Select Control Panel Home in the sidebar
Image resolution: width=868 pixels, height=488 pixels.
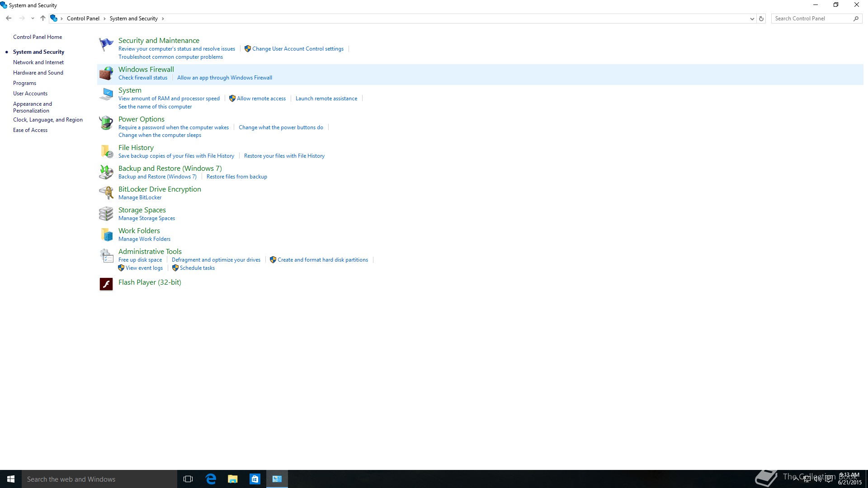(38, 37)
